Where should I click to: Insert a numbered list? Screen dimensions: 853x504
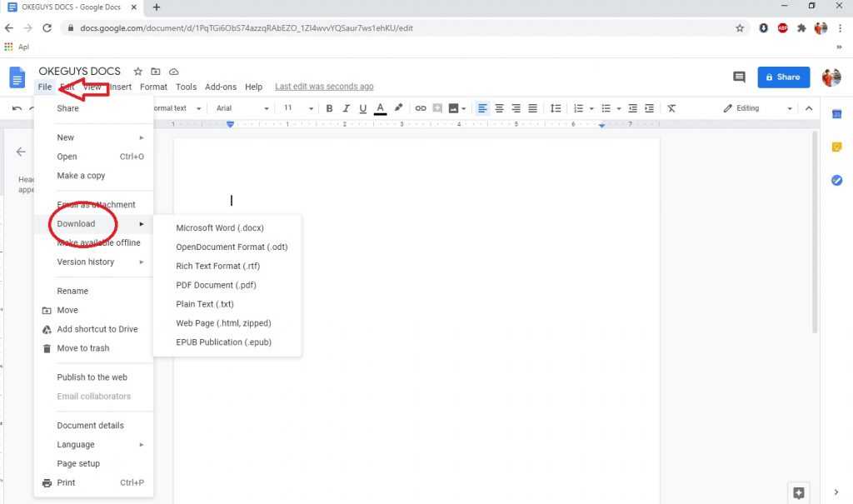pos(578,108)
